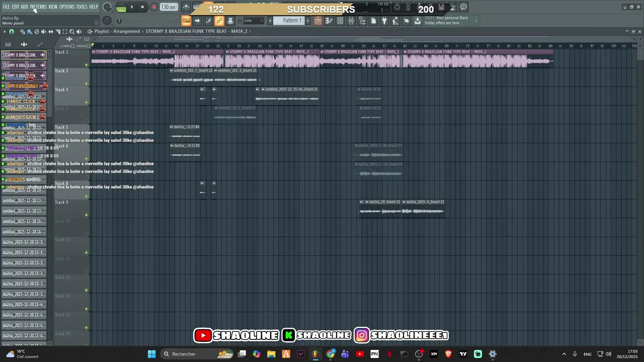The image size is (644, 362).
Task: Click the touch controller hand icon
Action: 407,21
